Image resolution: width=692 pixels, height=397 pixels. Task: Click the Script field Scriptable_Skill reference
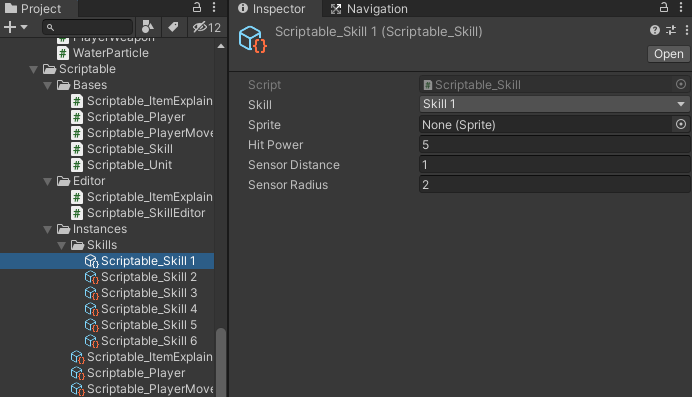[x=545, y=84]
